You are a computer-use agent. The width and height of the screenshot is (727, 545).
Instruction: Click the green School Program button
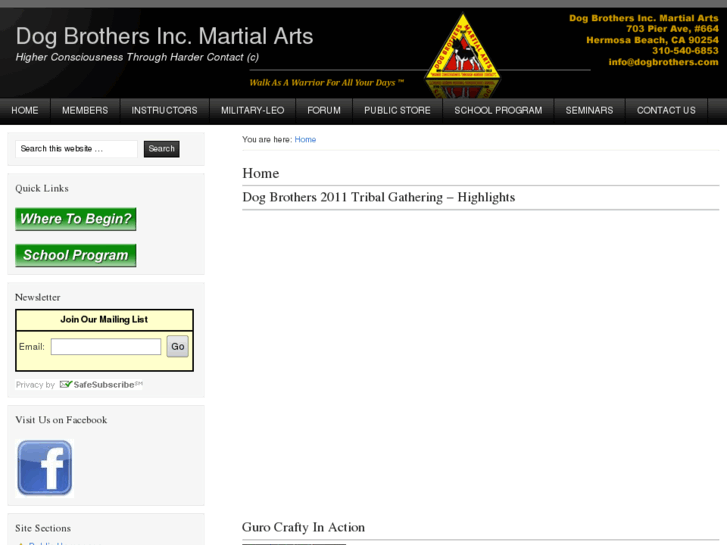coord(76,255)
